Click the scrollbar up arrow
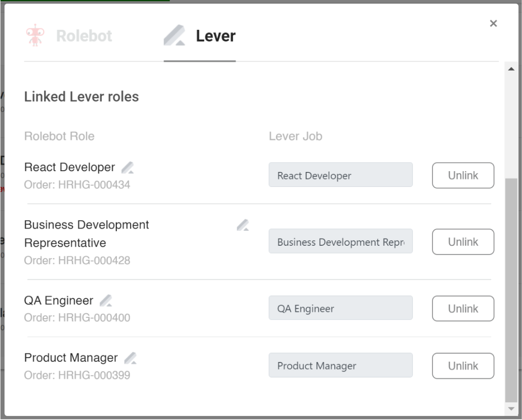Image resolution: width=522 pixels, height=420 pixels. pyautogui.click(x=512, y=69)
